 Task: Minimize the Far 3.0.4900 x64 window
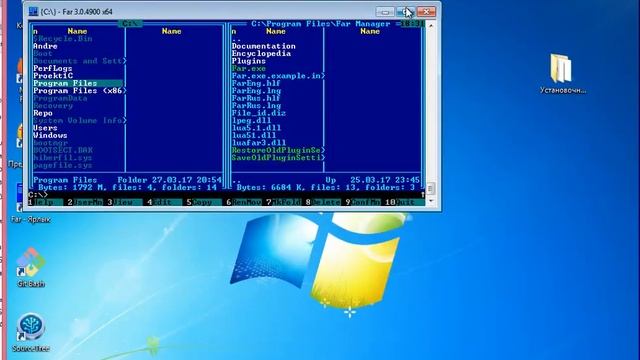384,12
